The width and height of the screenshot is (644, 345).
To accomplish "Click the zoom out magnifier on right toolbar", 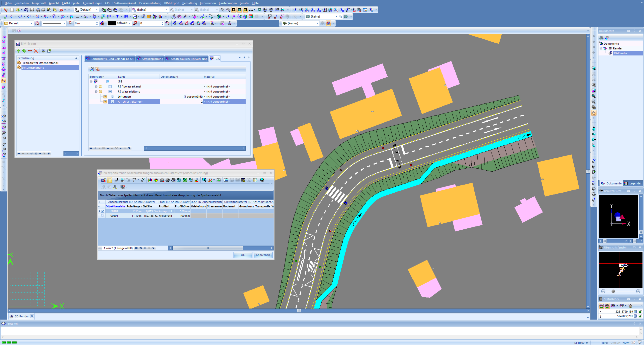I will click(594, 102).
